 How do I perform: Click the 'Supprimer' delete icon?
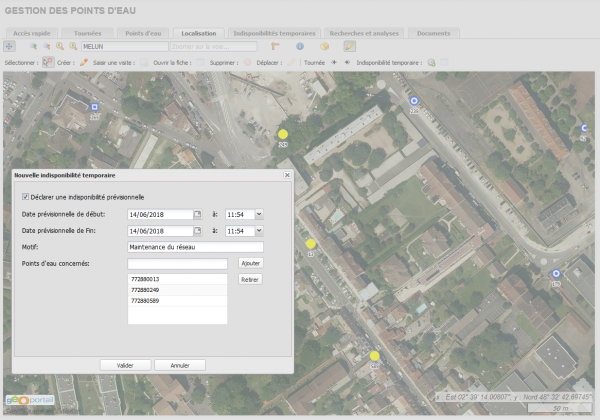point(246,61)
